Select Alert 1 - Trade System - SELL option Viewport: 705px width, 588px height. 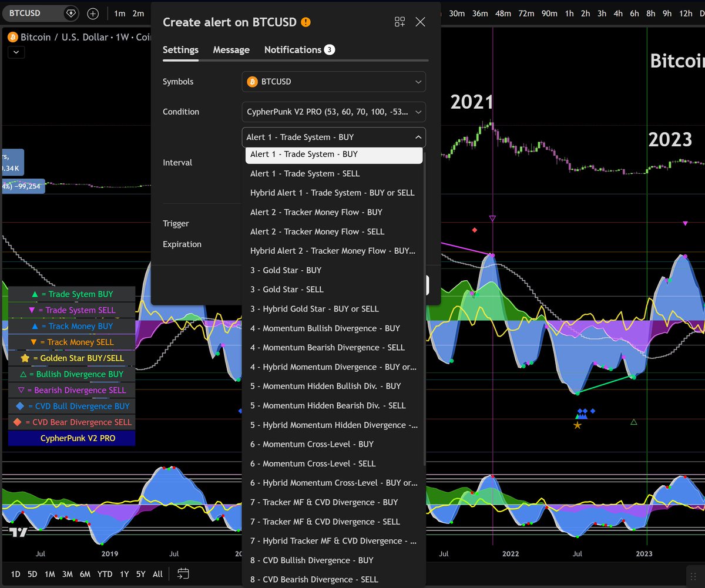tap(334, 173)
